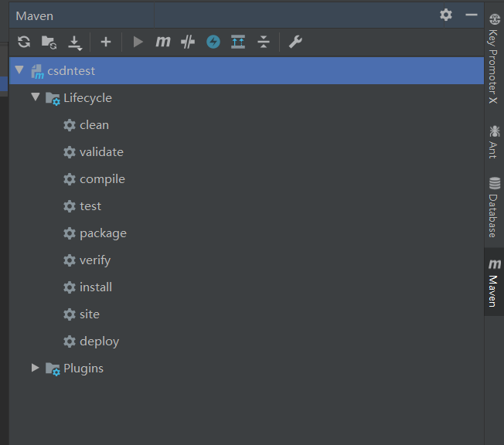This screenshot has height=445, width=504.
Task: Generate sources and update folders icon
Action: click(49, 42)
